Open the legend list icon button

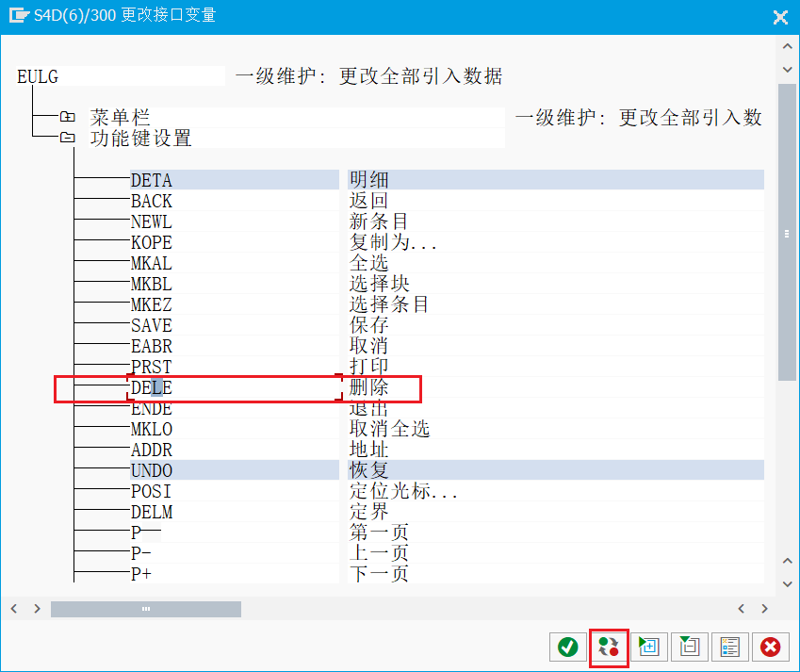[729, 647]
